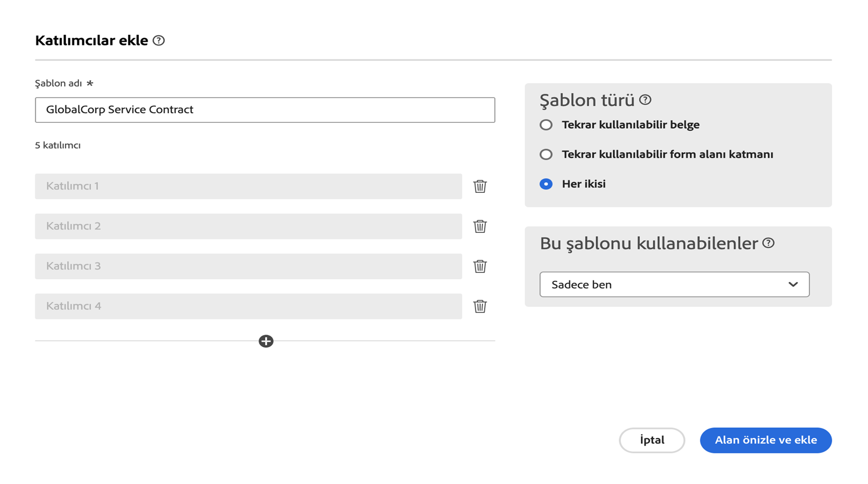Cancel with the İptal button

[652, 440]
